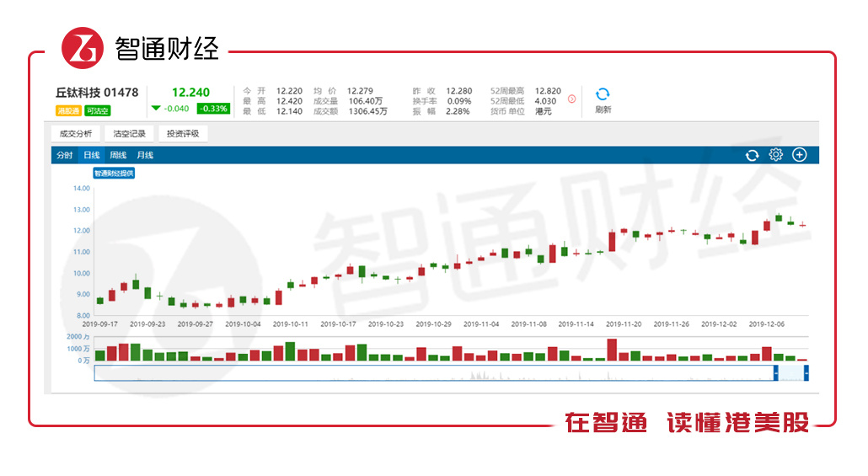Click the tall red candlestick near 2019-11-20
This screenshot has width=868, height=476.
612,241
